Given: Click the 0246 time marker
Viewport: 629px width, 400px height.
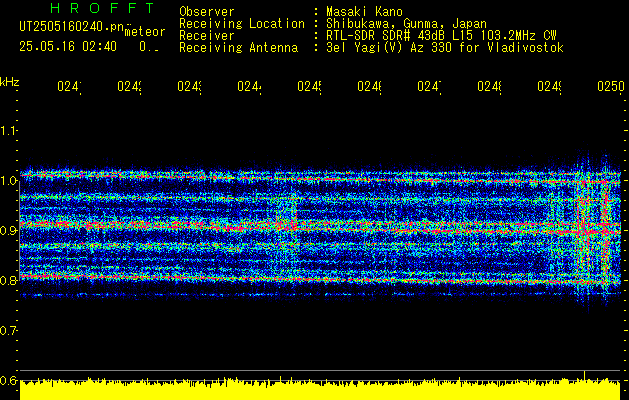Looking at the screenshot, I should (x=369, y=86).
